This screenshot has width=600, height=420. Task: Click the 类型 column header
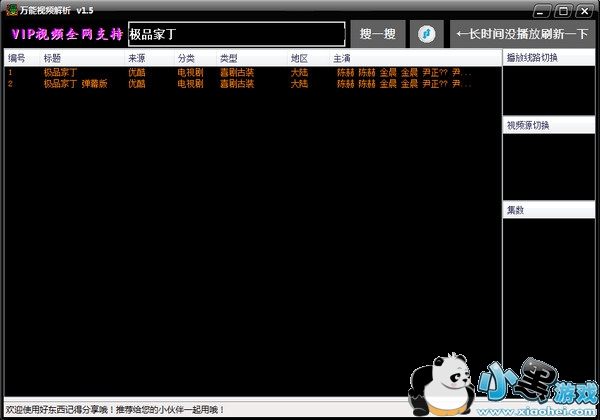251,58
